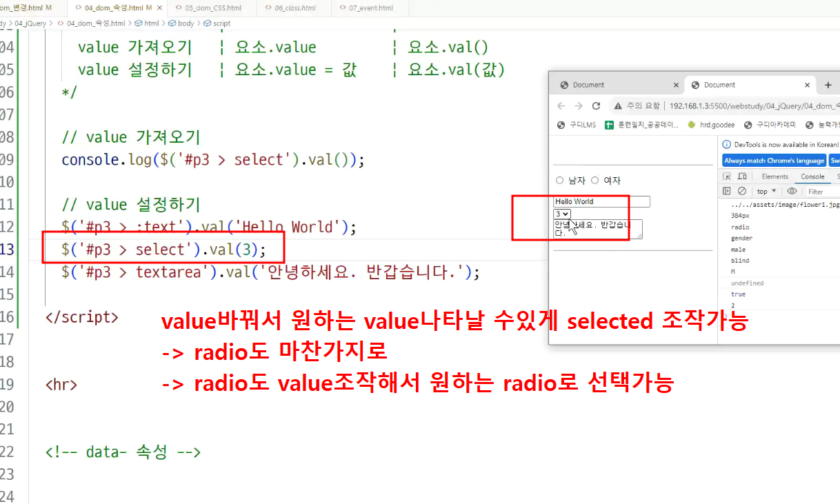
Task: Click the Chrome address bar URL
Action: 754,105
